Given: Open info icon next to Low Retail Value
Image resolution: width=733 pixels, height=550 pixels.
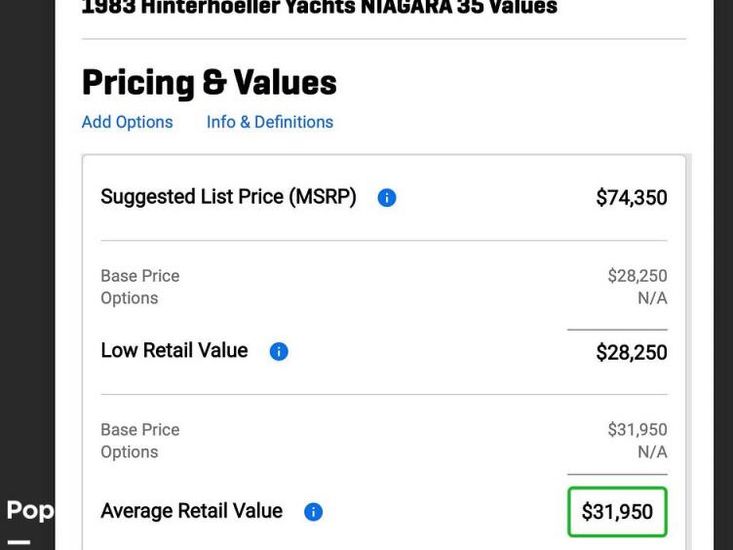Looking at the screenshot, I should click(x=279, y=352).
